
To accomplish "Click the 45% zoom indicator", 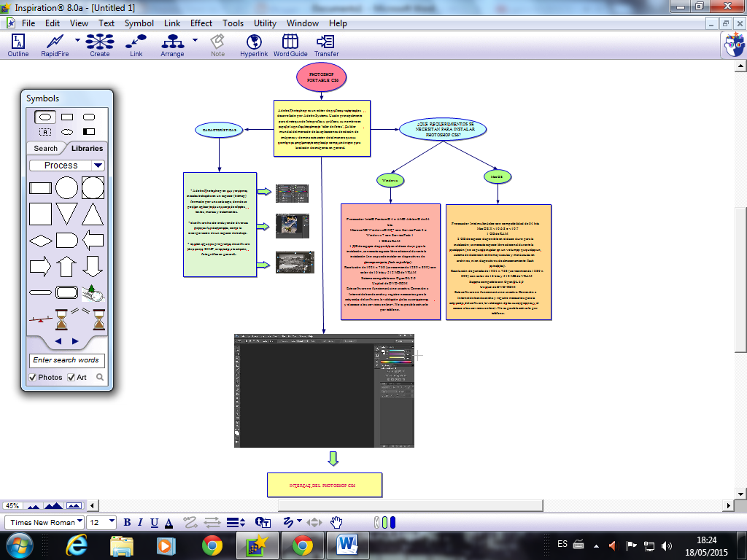I will tap(12, 506).
